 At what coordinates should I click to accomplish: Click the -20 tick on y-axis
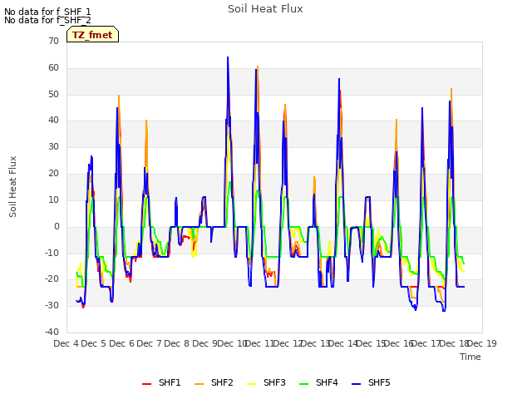click(x=52, y=279)
